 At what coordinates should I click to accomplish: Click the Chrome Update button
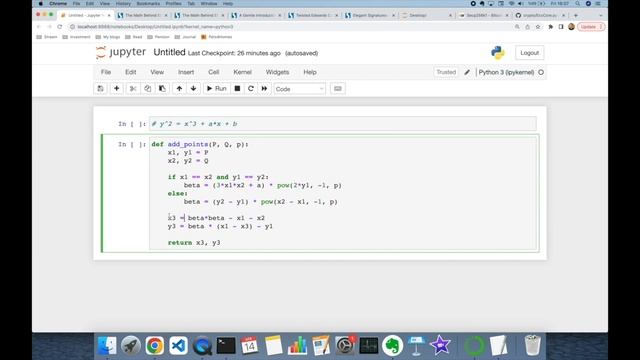(591, 27)
